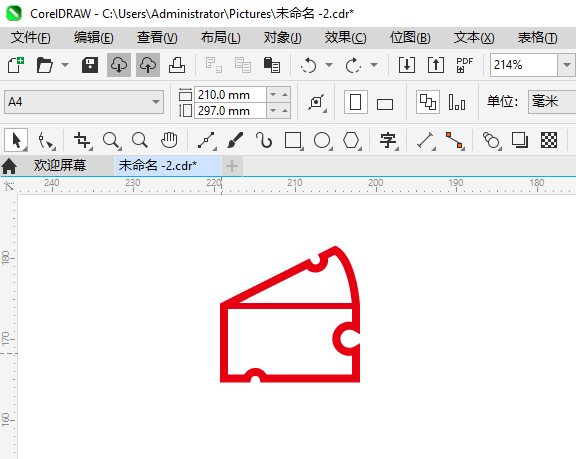Open the units dropdown showing 毫米
The image size is (576, 459).
point(552,102)
